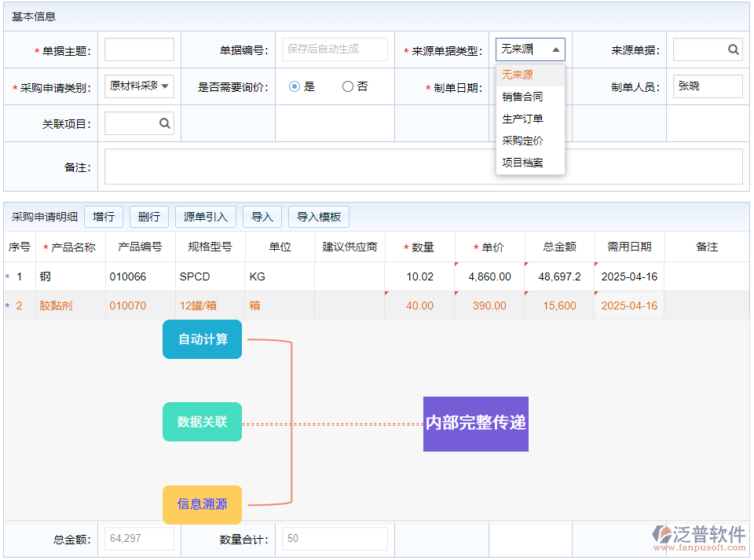Click the 源单引入 button

[x=205, y=216]
